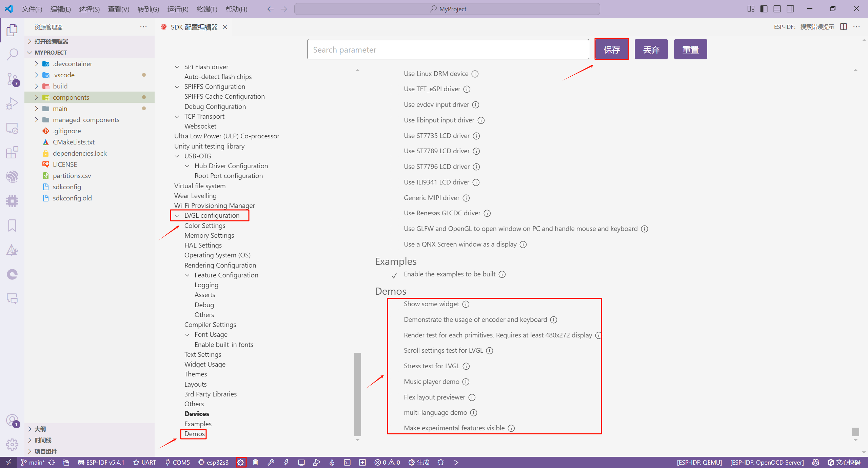
Task: Toggle the Show some widget option
Action: click(x=394, y=304)
